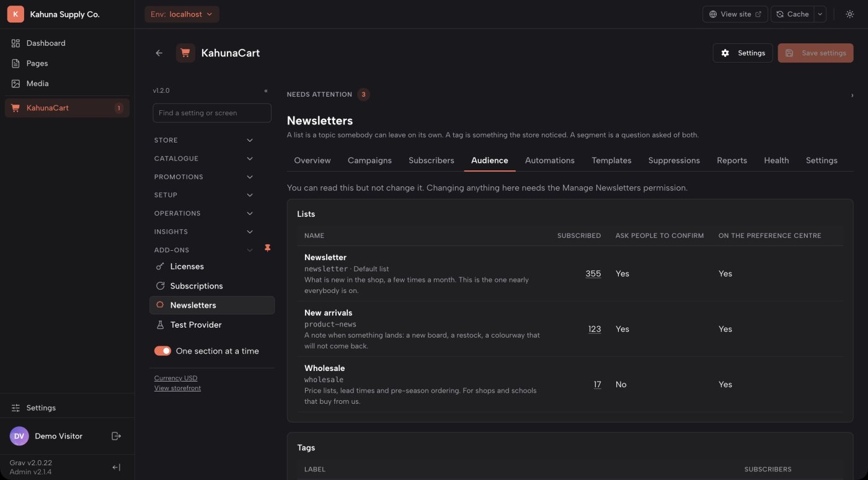The image size is (868, 480).
Task: Select the Health tab
Action: click(776, 160)
